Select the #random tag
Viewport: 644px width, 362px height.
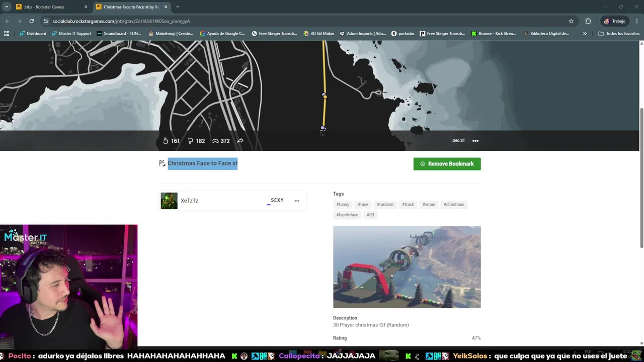coord(385,205)
